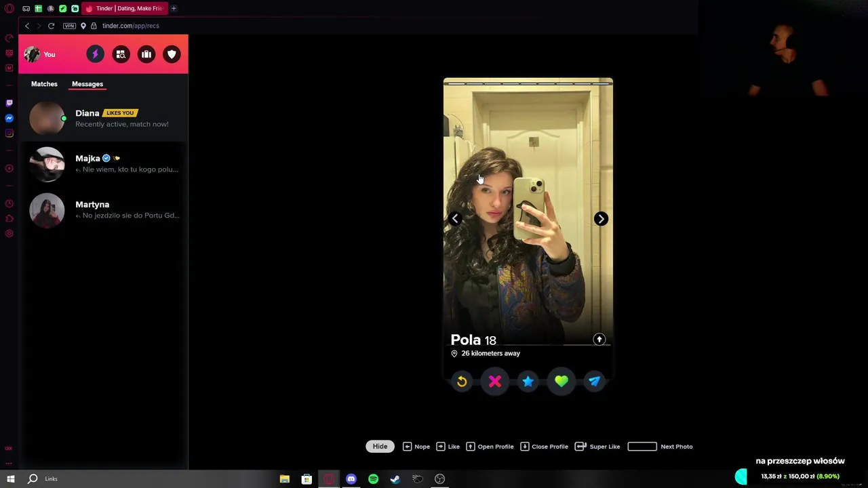Open Spotify from the taskbar
The image size is (868, 488).
click(x=373, y=479)
